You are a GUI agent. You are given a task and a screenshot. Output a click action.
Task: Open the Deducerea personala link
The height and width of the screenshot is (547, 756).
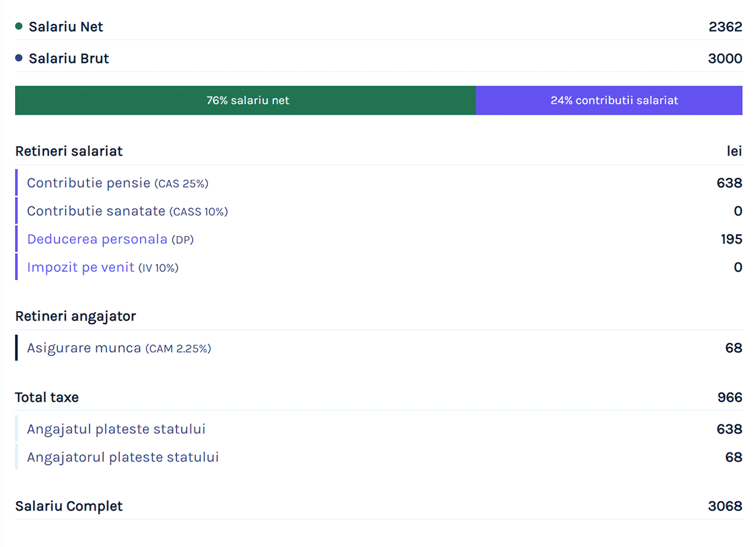(97, 239)
